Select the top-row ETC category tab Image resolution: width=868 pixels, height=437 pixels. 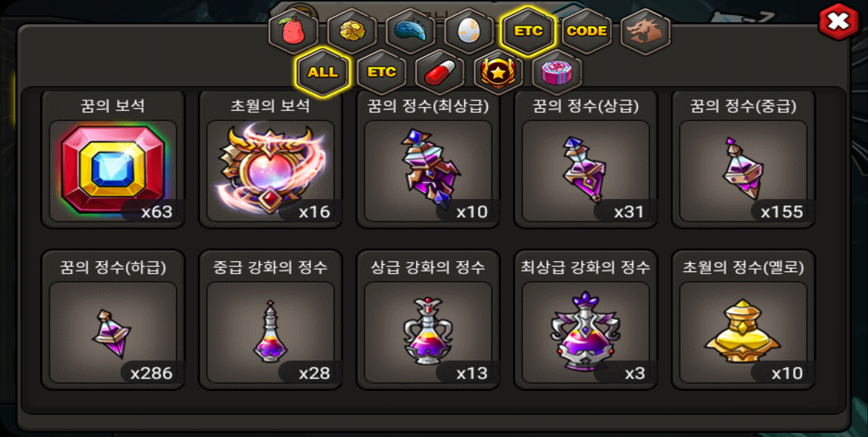pyautogui.click(x=528, y=31)
